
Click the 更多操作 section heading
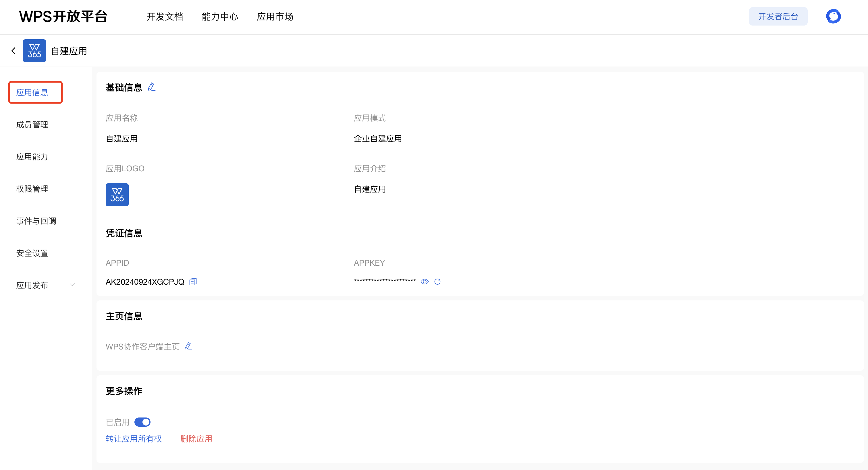coord(124,391)
